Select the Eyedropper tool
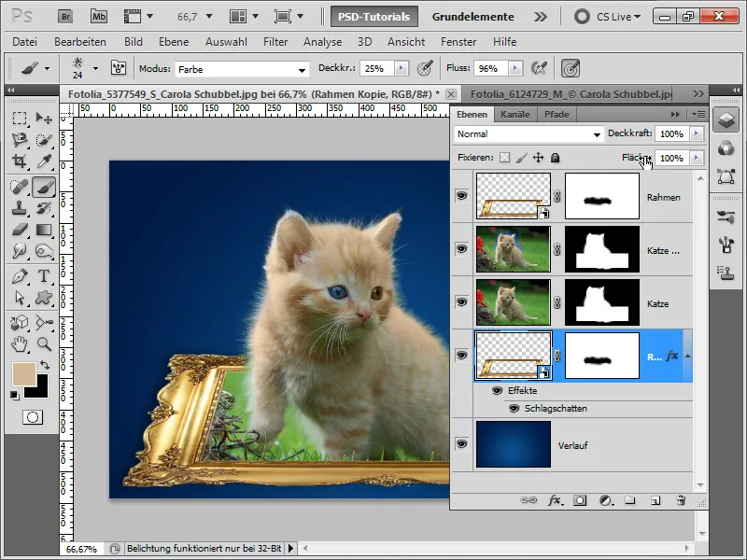This screenshot has height=560, width=747. (44, 161)
